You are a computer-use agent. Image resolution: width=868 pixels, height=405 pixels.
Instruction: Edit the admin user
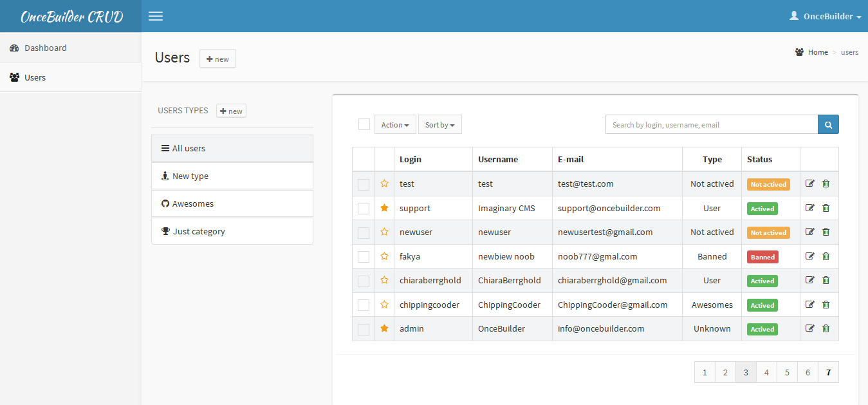click(x=810, y=328)
